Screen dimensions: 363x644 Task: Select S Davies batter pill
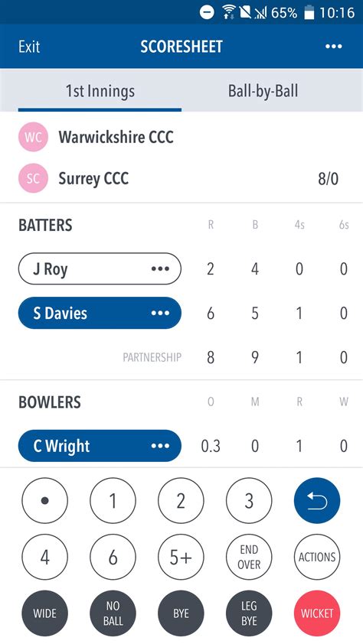[100, 313]
